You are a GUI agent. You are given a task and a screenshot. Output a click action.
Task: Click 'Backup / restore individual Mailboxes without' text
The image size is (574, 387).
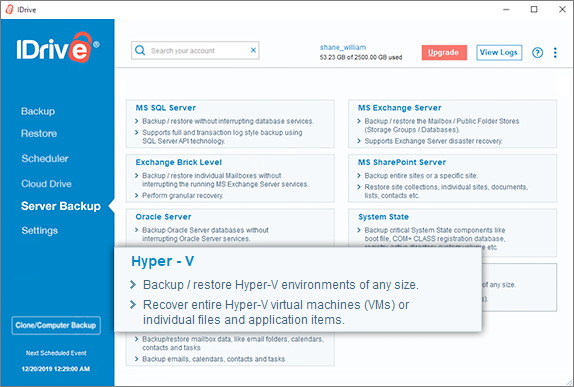click(x=212, y=176)
